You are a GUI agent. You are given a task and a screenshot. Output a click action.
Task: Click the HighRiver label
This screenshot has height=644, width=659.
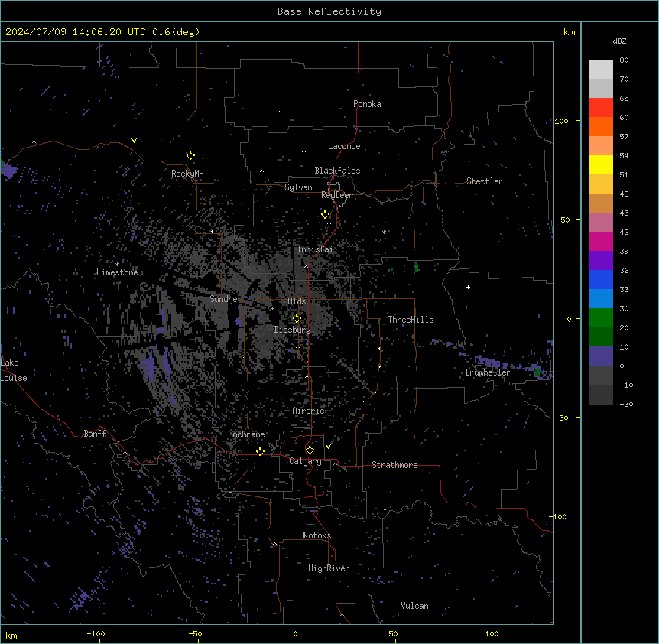pos(329,568)
